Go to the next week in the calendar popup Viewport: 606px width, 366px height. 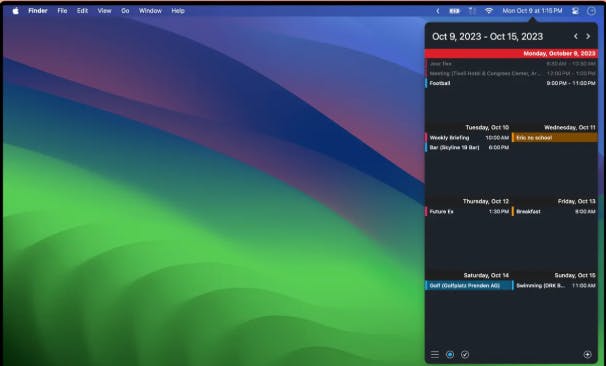(x=588, y=36)
